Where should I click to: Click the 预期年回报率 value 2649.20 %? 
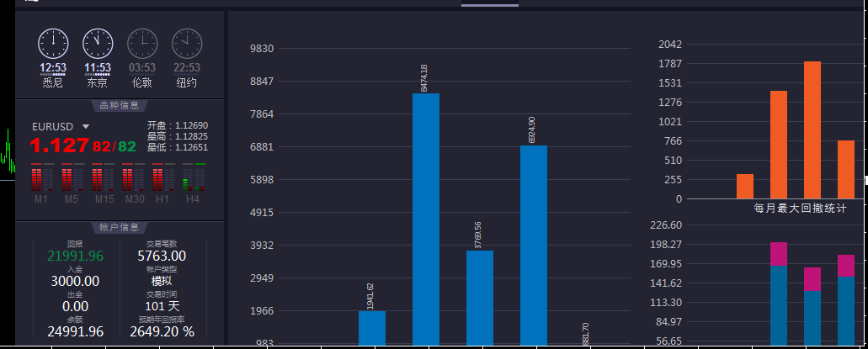point(162,331)
